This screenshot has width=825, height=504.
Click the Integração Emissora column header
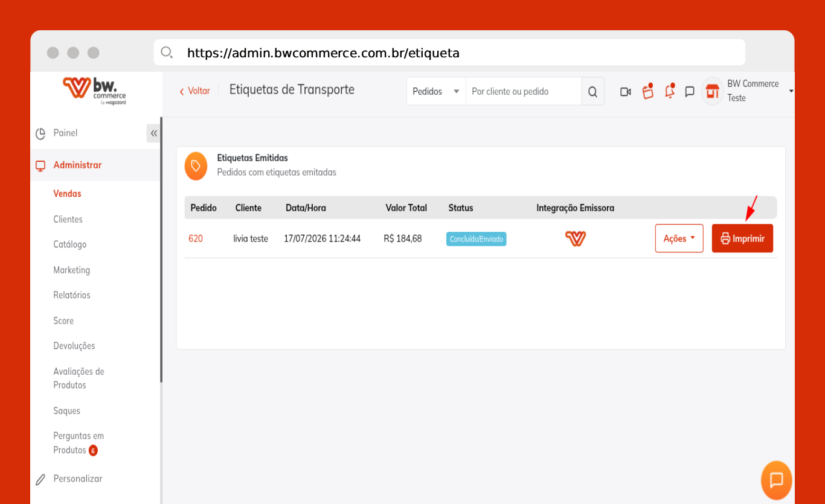click(576, 208)
